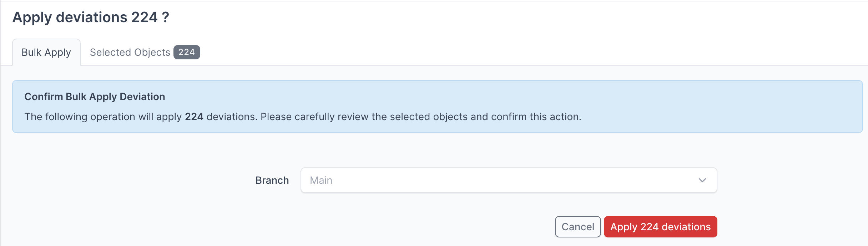Screen dimensions: 868x246
Task: Open the Branch selection combo box
Action: tap(508, 180)
